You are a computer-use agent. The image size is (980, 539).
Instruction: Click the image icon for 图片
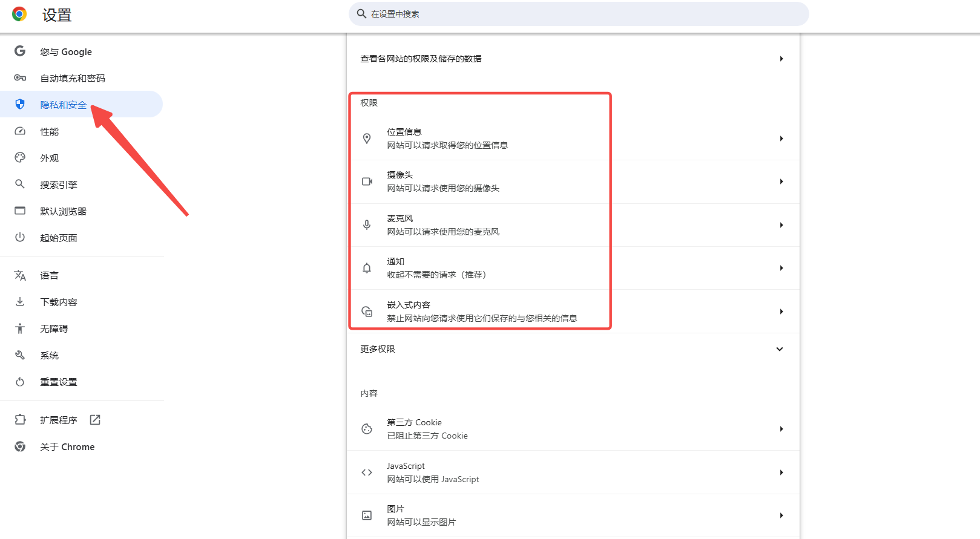click(x=367, y=515)
